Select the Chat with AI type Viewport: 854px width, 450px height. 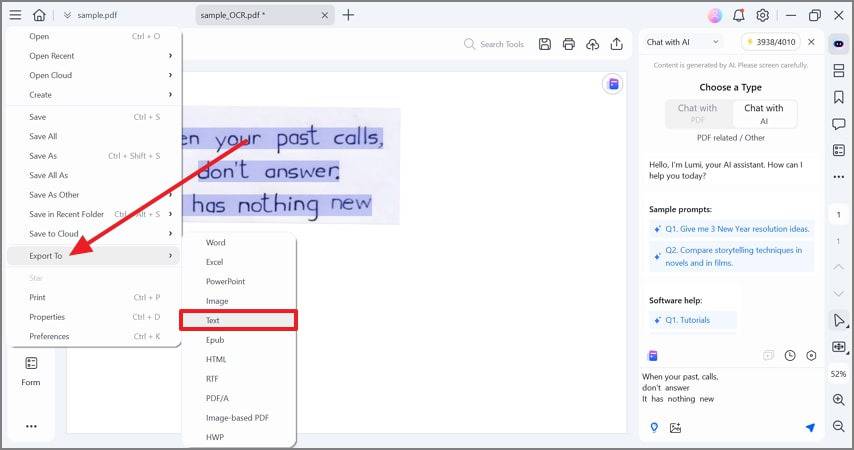pos(764,114)
